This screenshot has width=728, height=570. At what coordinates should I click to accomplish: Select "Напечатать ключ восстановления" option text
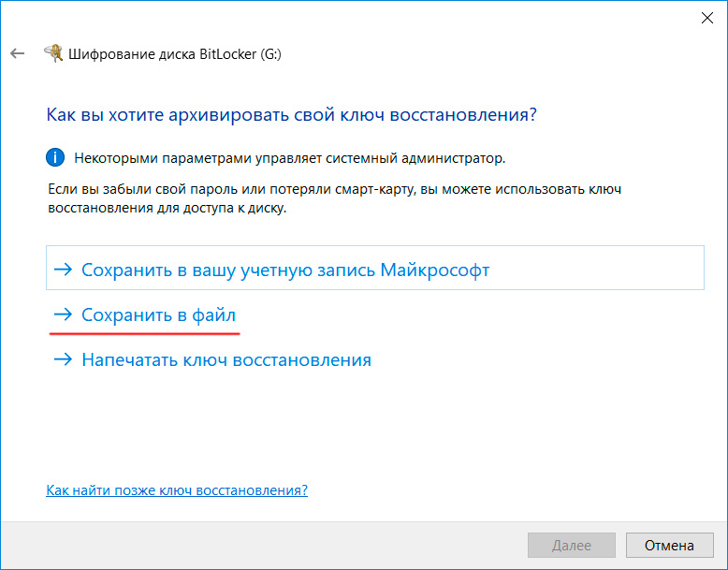point(226,359)
